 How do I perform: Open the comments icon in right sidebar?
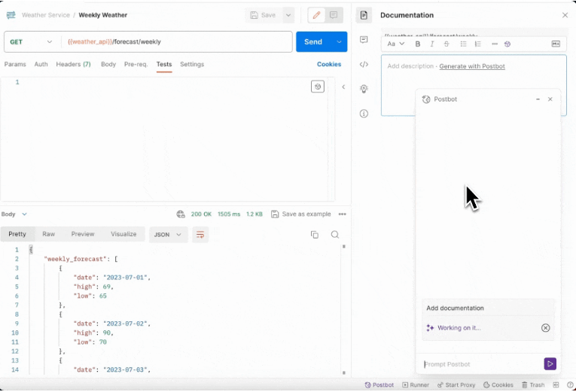click(x=364, y=40)
